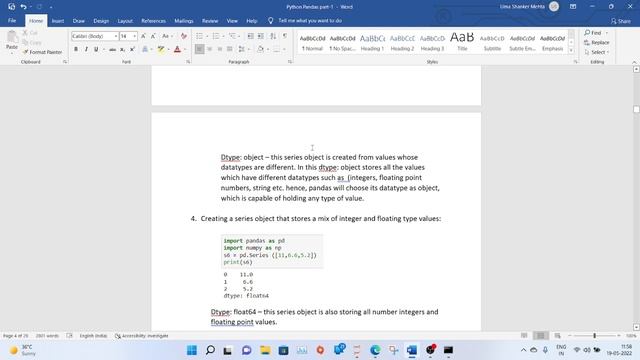Open the Change Case menu
The image size is (640, 360).
[x=166, y=36]
